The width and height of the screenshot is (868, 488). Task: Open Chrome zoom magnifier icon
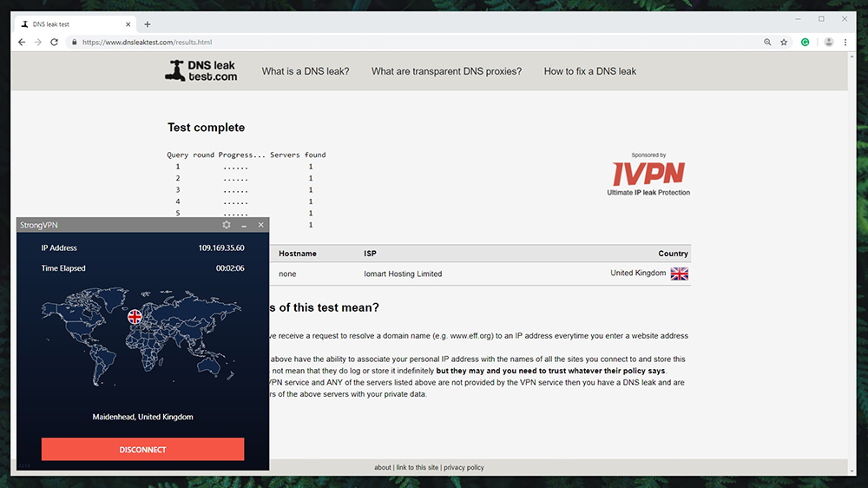click(767, 42)
